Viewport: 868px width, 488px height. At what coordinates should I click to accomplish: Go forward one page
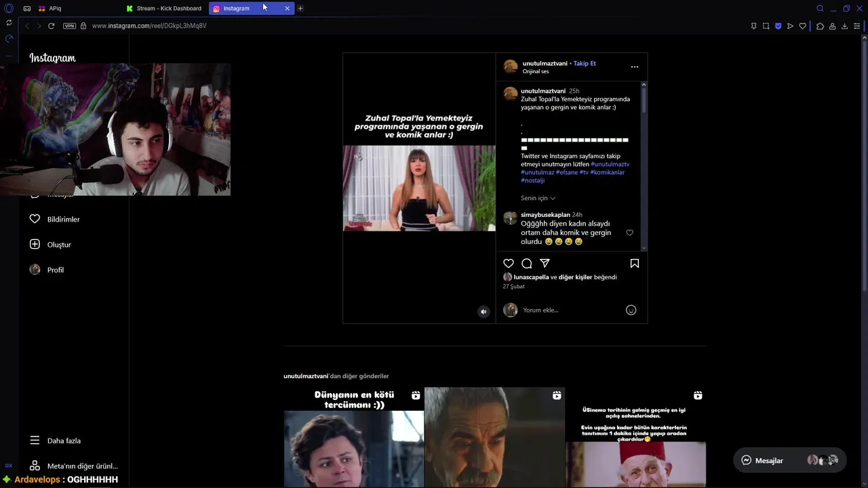click(39, 26)
